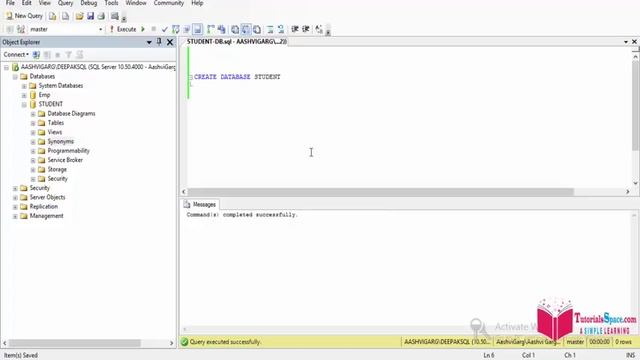
Task: Open the Connect dropdown in Object Explorer
Action: 16,55
